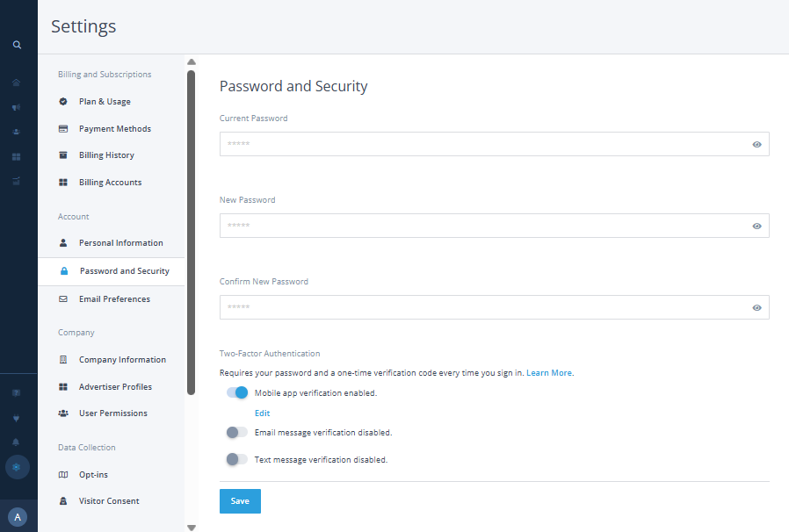Open the megaphone campaigns icon
The height and width of the screenshot is (532, 789).
(16, 106)
